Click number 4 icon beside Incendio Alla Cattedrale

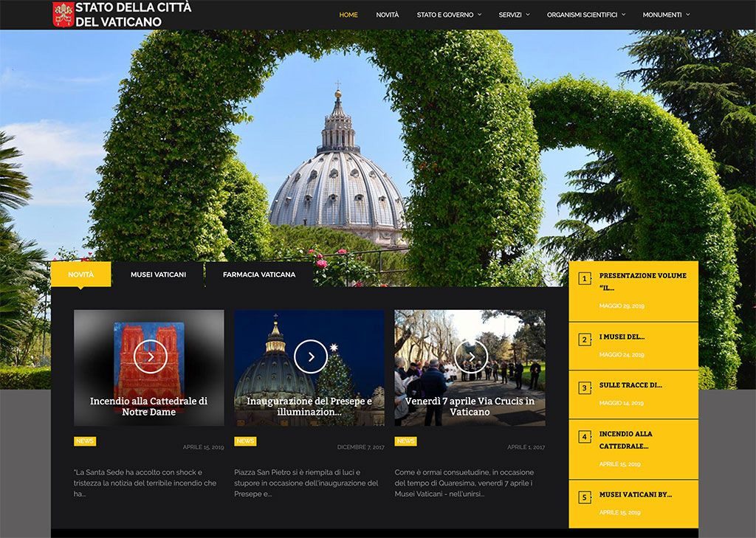pyautogui.click(x=585, y=437)
